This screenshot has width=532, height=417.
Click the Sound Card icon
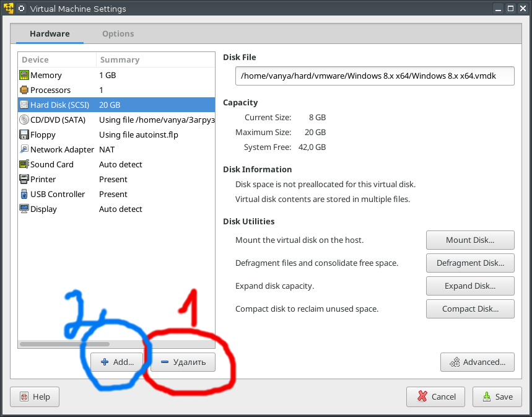click(x=24, y=164)
